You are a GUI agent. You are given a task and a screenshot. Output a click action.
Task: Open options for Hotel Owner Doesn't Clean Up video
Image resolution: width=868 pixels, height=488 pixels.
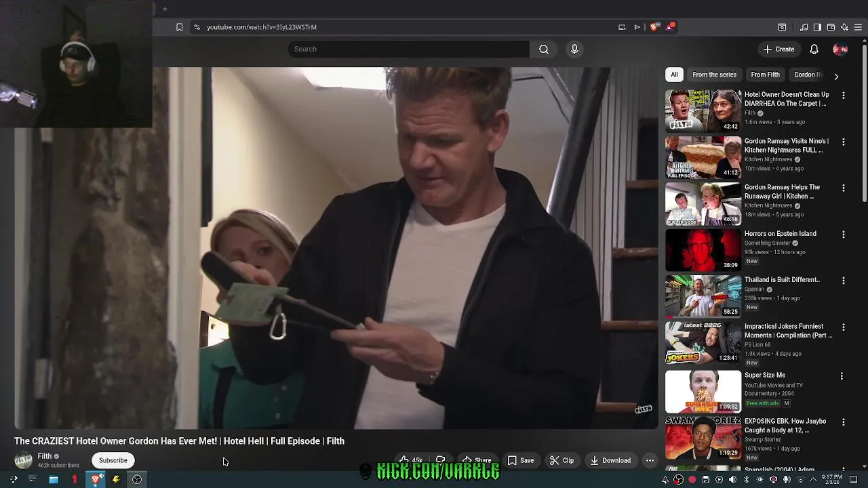[844, 96]
